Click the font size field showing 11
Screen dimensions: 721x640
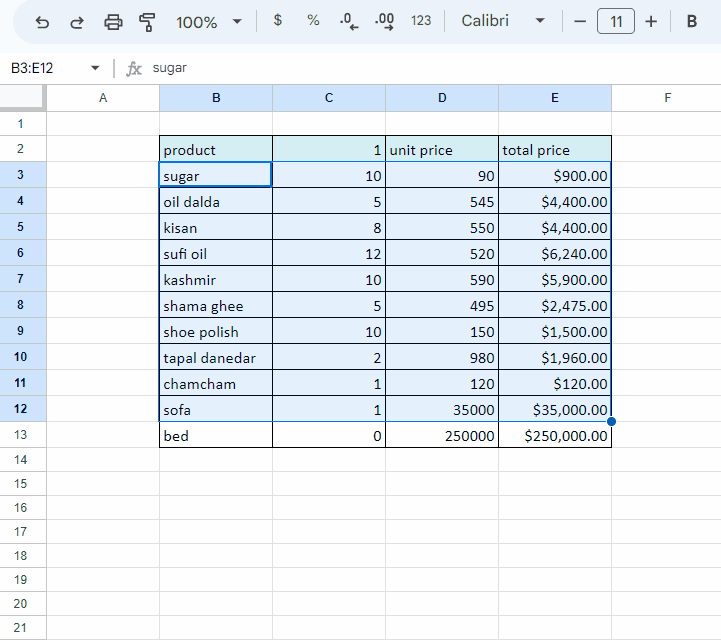click(616, 21)
